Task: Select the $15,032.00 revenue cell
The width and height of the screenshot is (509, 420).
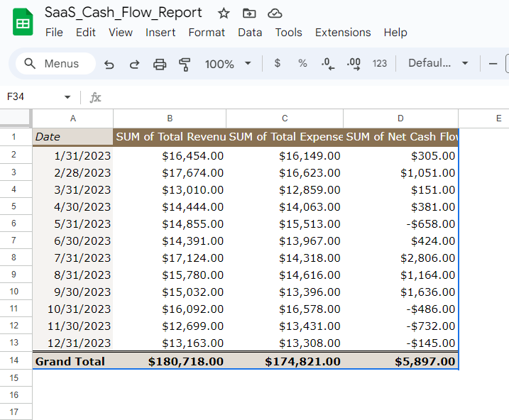Action: click(x=170, y=292)
